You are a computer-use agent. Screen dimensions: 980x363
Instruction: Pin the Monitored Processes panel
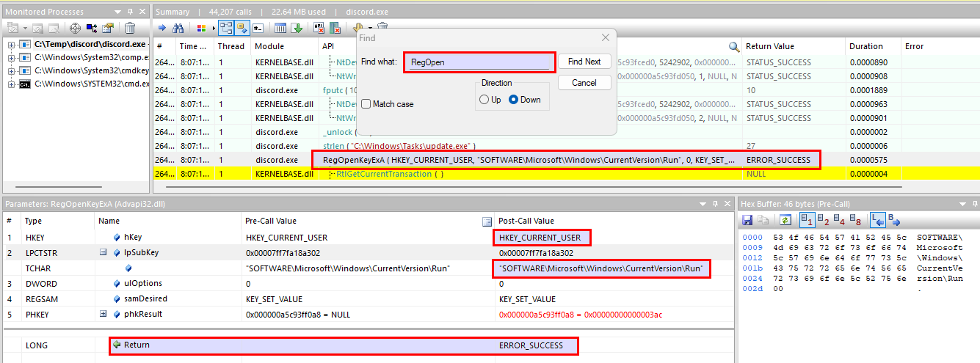pyautogui.click(x=130, y=12)
